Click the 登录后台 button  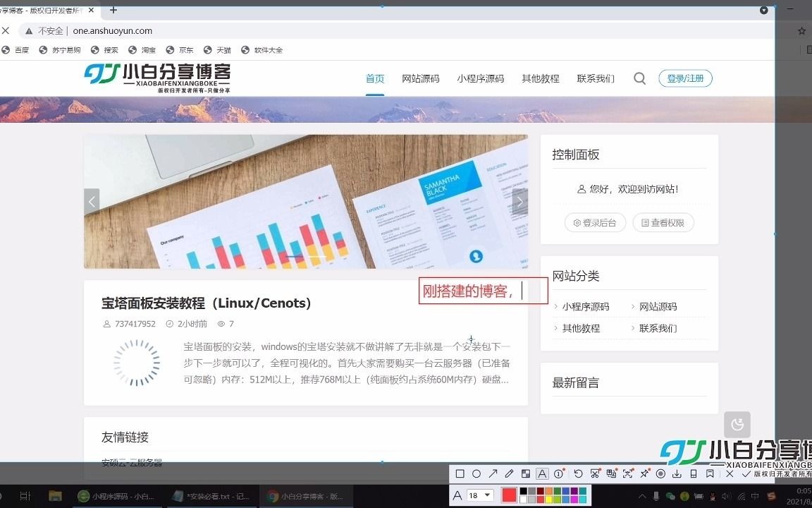(595, 222)
